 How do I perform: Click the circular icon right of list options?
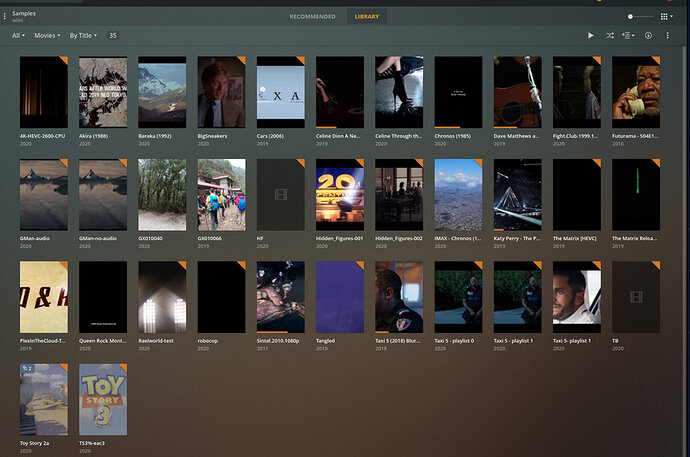pos(648,35)
